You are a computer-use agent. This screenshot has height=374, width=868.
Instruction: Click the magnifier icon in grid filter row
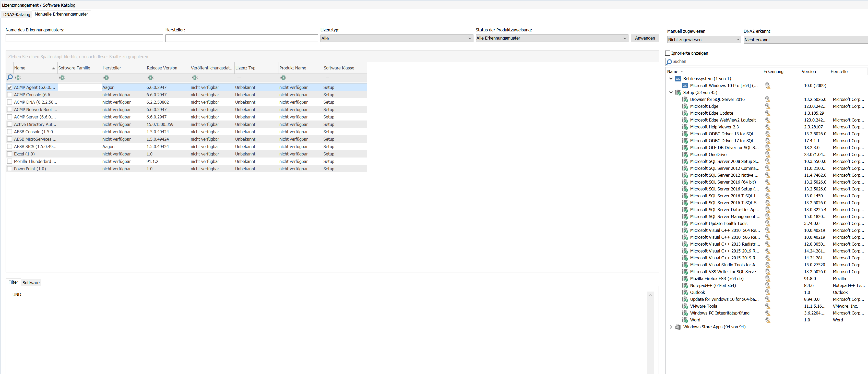coord(10,78)
